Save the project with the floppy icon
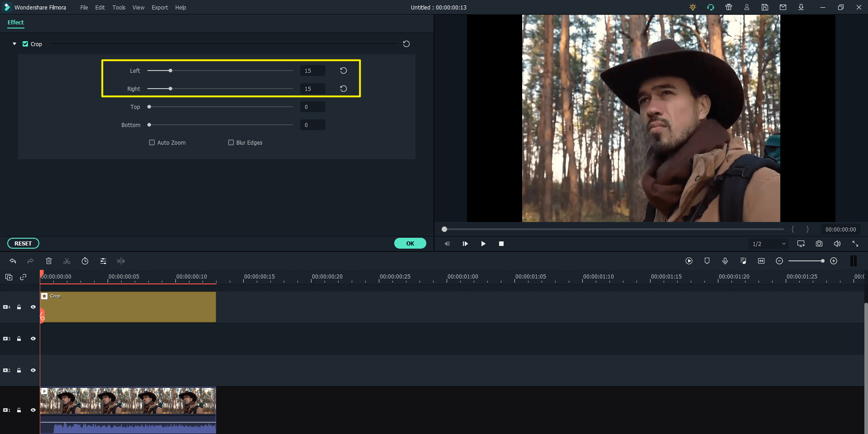Viewport: 868px width, 434px height. click(x=765, y=7)
